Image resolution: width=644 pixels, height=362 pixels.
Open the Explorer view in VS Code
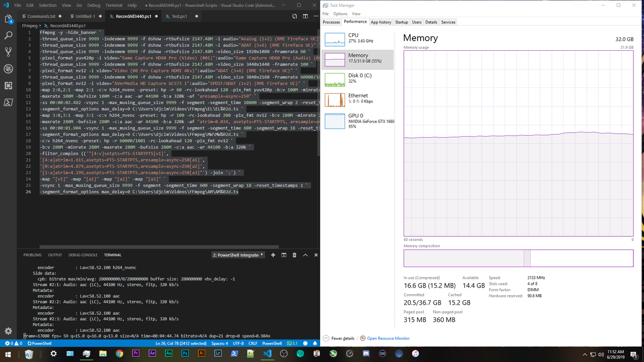(8, 20)
